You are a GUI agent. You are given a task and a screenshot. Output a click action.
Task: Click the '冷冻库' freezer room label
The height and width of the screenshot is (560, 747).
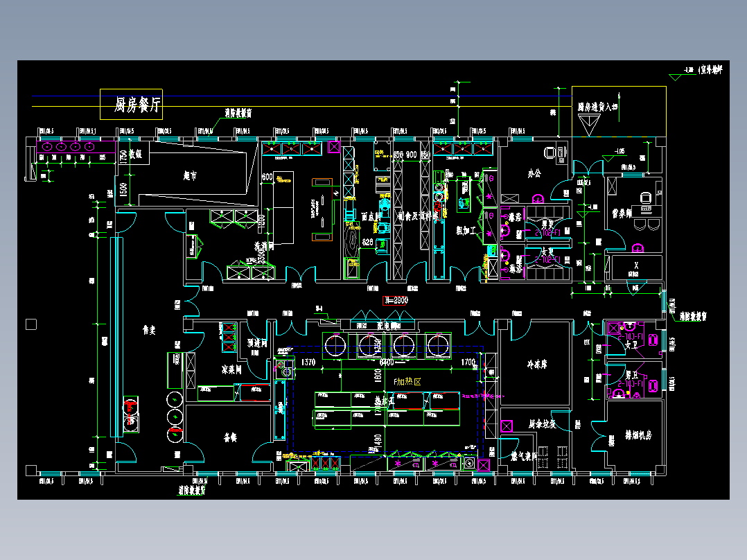[537, 365]
